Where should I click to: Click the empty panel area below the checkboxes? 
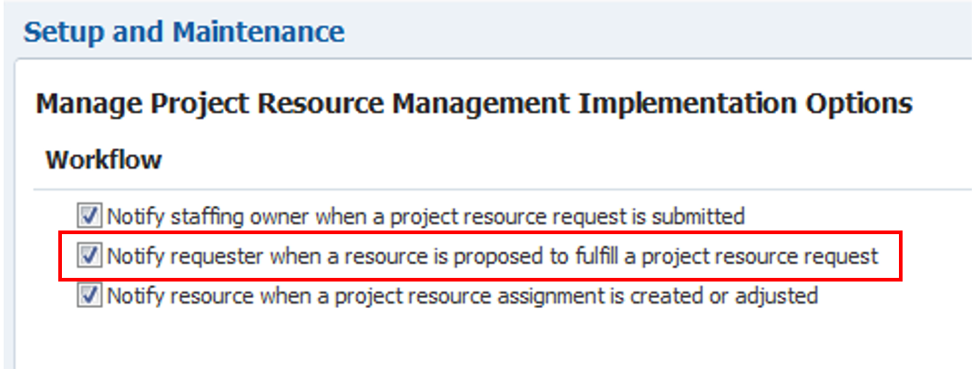coord(492,342)
